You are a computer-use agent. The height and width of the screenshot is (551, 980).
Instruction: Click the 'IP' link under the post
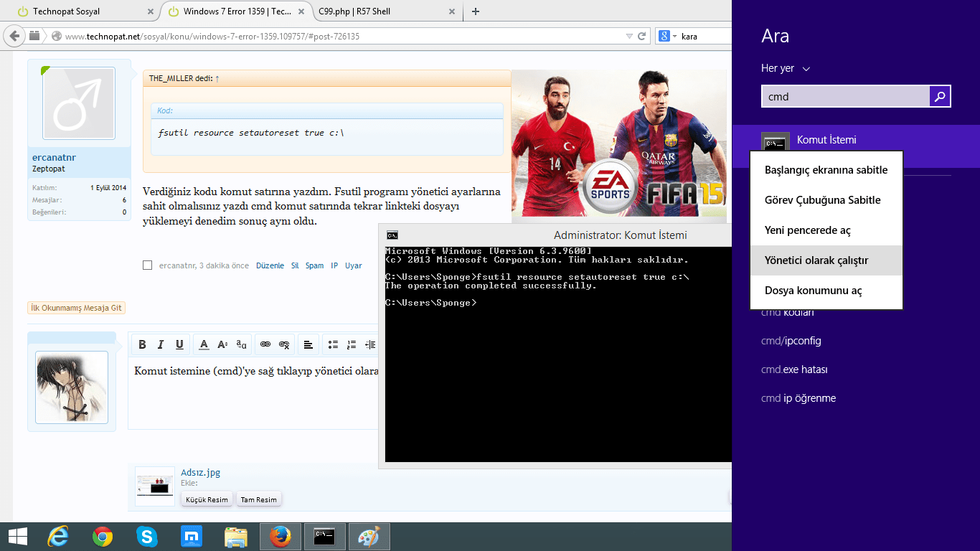point(334,265)
